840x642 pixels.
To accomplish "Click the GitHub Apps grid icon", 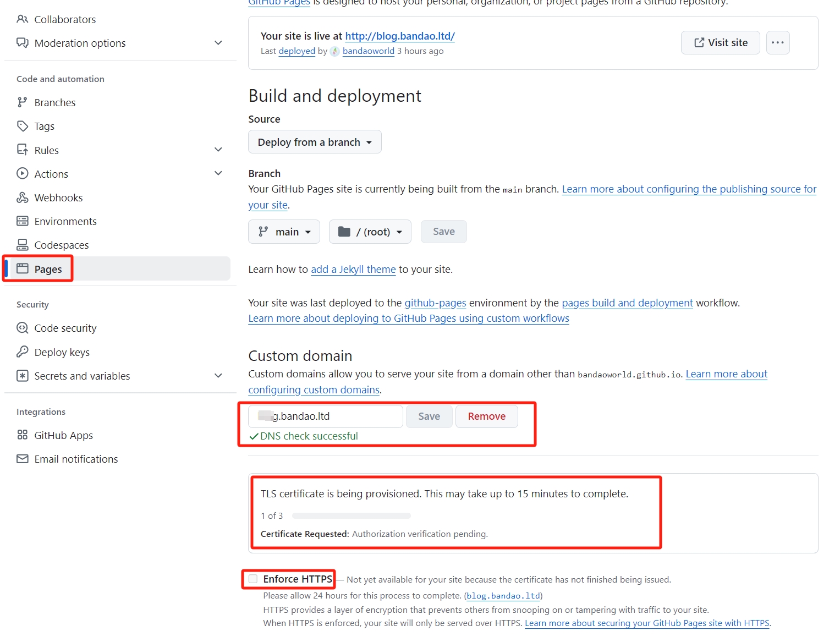I will 22,435.
